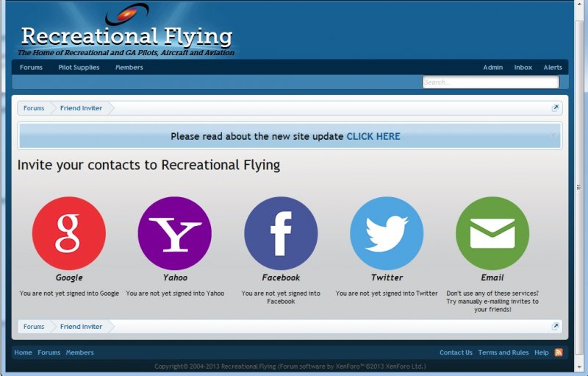Click the Facebook circle icon

281,233
